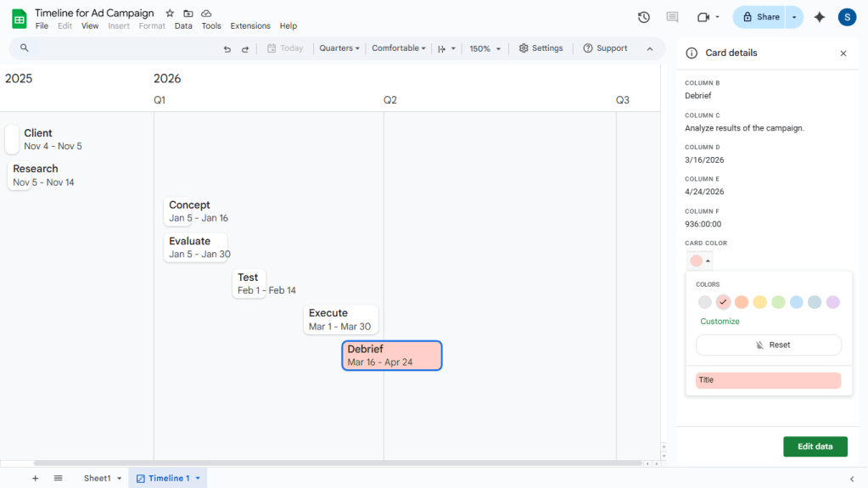Open the timeline Settings gear
The height and width of the screenshot is (488, 868).
(x=540, y=48)
